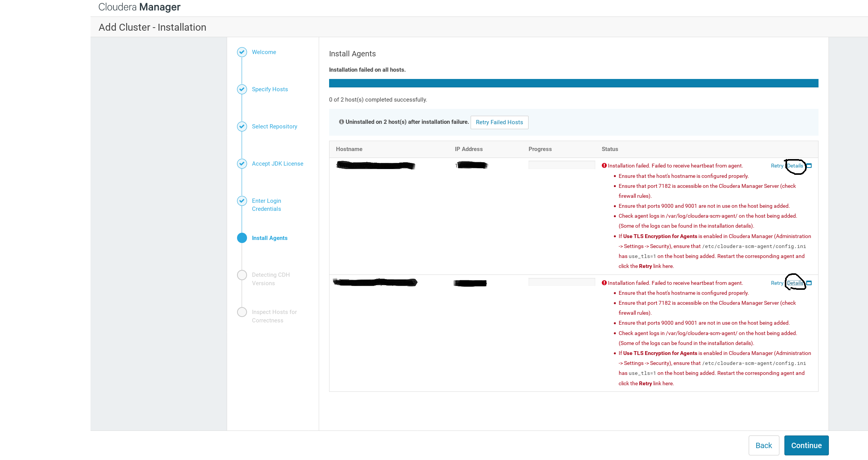This screenshot has height=460, width=868.
Task: Click the Enter Login Credentials checkmark icon
Action: (x=242, y=201)
